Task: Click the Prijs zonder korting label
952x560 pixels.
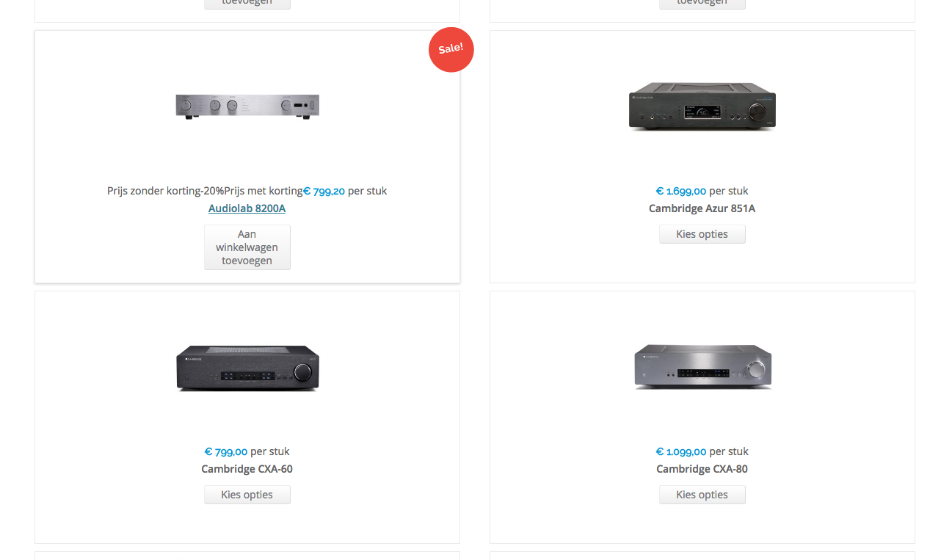Action: (154, 191)
